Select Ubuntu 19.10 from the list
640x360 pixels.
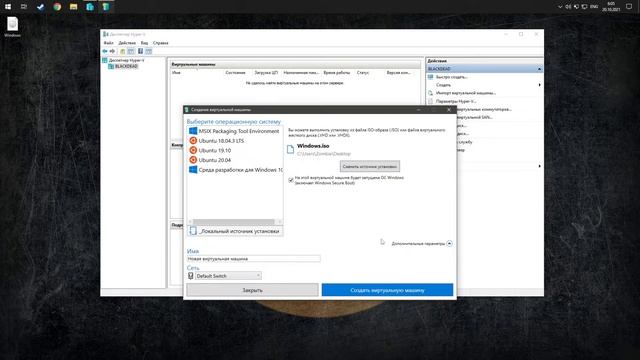point(235,151)
